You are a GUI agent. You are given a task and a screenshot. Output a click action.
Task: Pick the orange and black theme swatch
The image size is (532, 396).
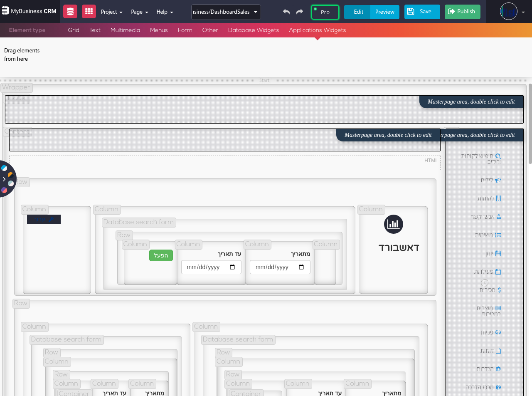coord(10,175)
